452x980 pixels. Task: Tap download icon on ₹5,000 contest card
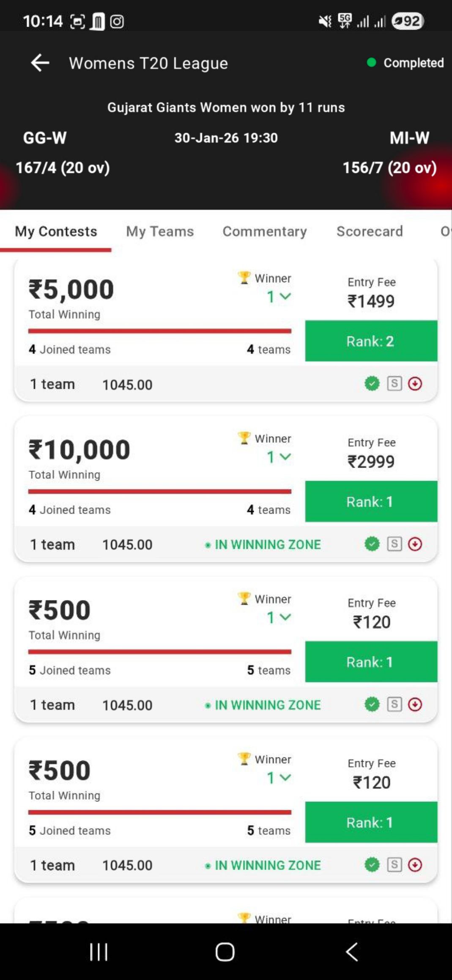click(x=415, y=384)
